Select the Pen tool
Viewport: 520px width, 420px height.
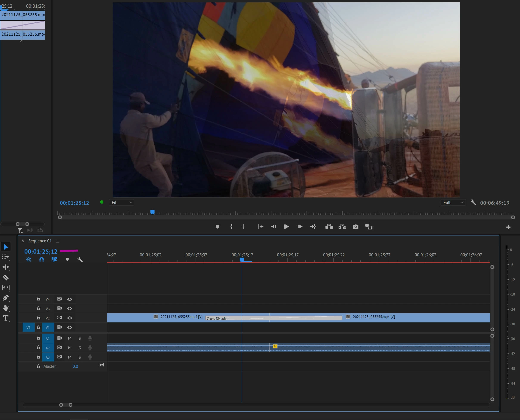pos(6,298)
